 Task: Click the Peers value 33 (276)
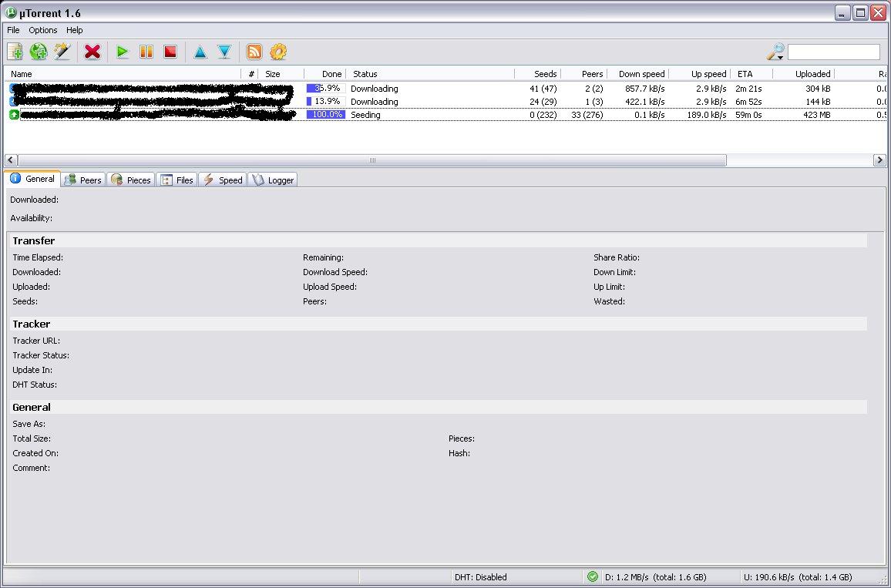pyautogui.click(x=587, y=115)
